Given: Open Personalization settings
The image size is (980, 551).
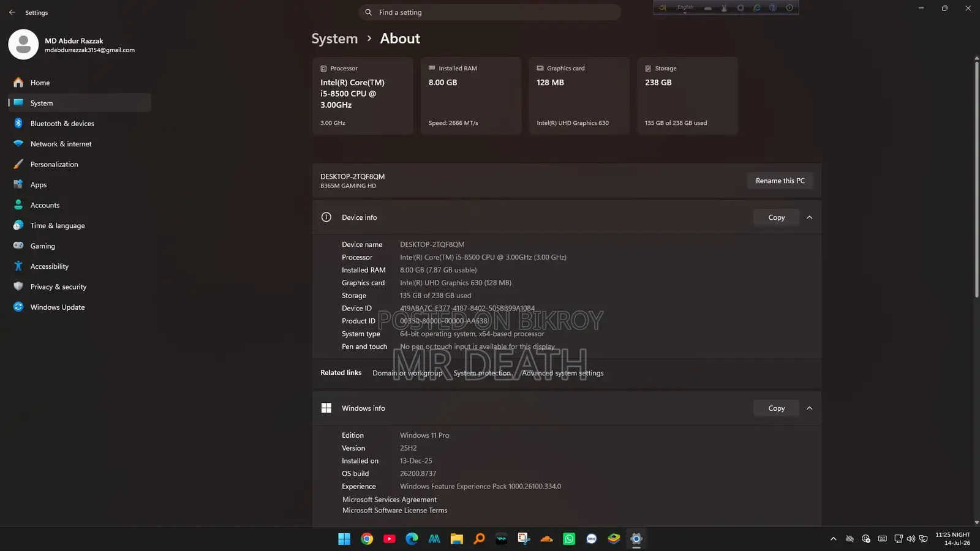Looking at the screenshot, I should coord(80,164).
